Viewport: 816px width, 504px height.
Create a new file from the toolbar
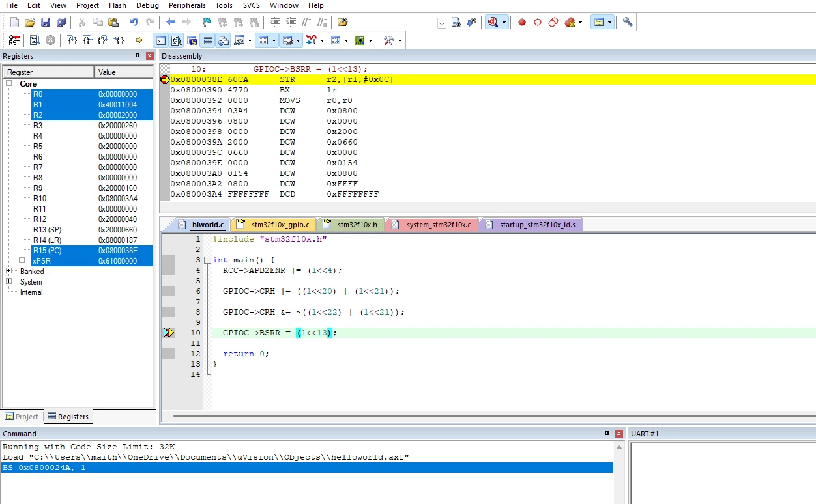click(x=14, y=22)
